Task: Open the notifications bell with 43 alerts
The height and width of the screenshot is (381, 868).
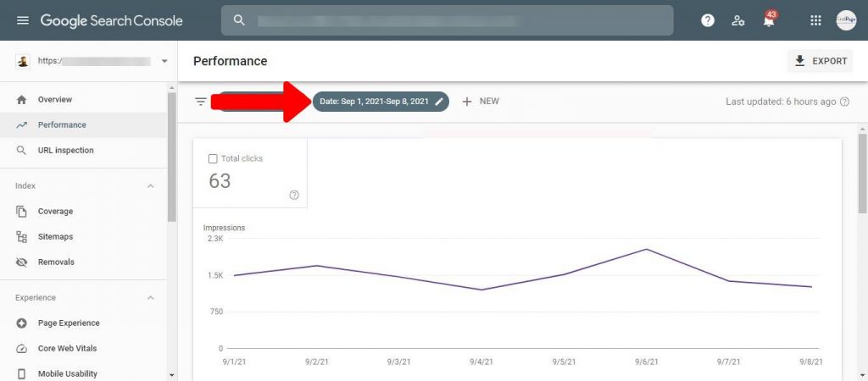Action: (770, 20)
